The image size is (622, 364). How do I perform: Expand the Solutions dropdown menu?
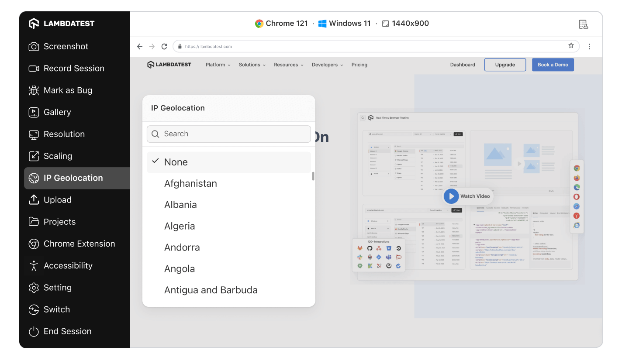(252, 65)
